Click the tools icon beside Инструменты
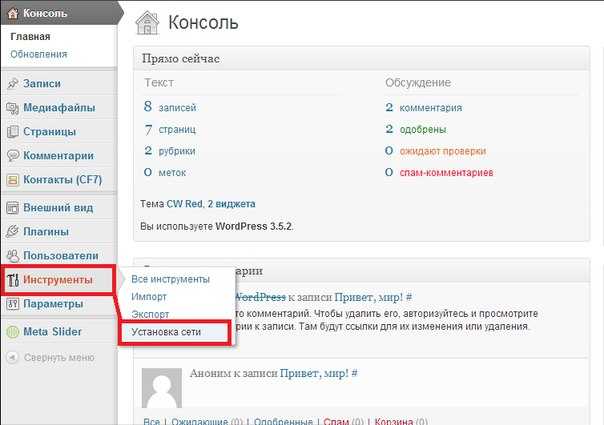 point(13,280)
